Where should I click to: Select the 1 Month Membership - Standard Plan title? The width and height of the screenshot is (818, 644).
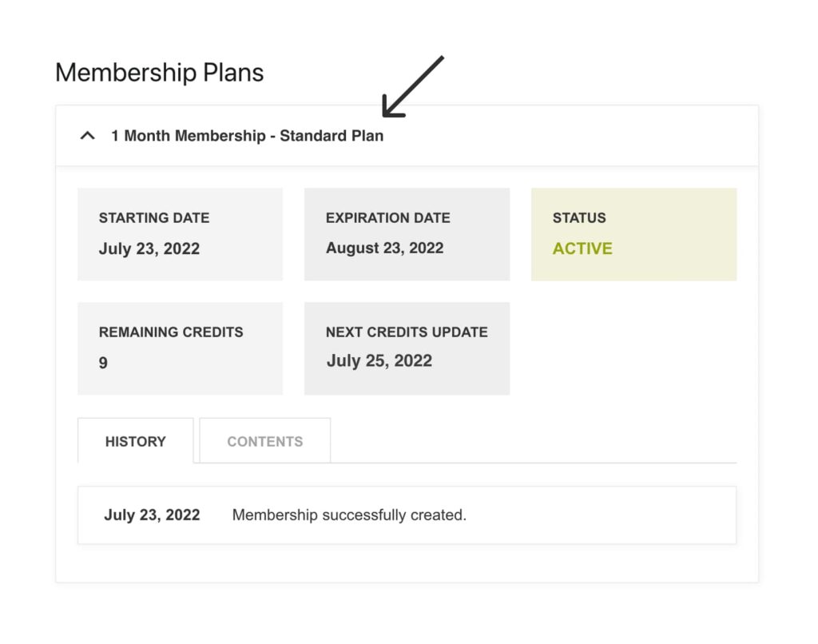click(245, 136)
